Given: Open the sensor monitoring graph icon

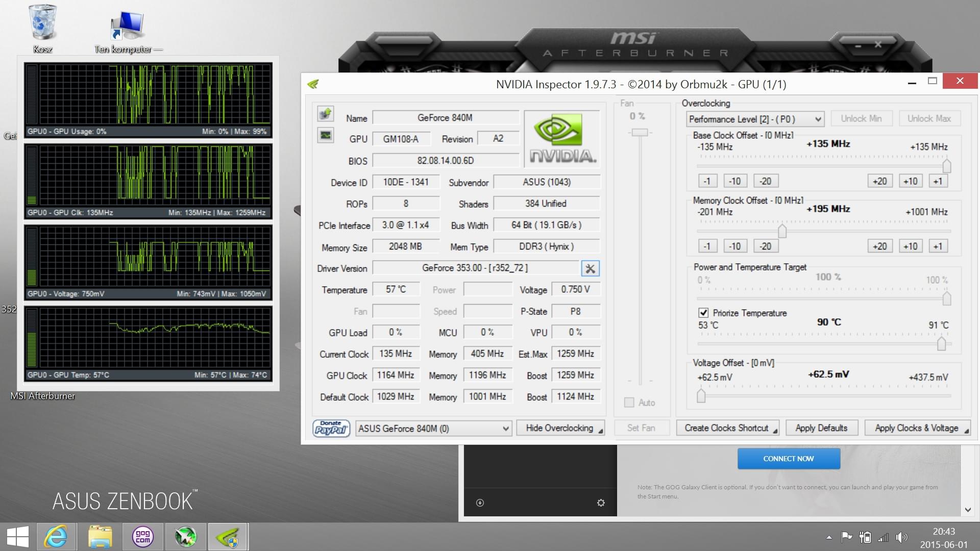Looking at the screenshot, I should coord(325,135).
